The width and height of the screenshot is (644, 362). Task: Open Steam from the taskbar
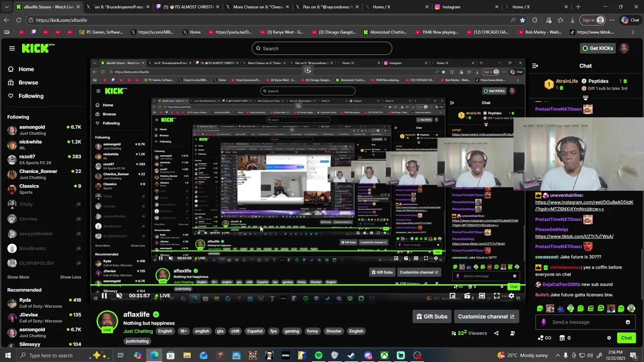(351, 355)
